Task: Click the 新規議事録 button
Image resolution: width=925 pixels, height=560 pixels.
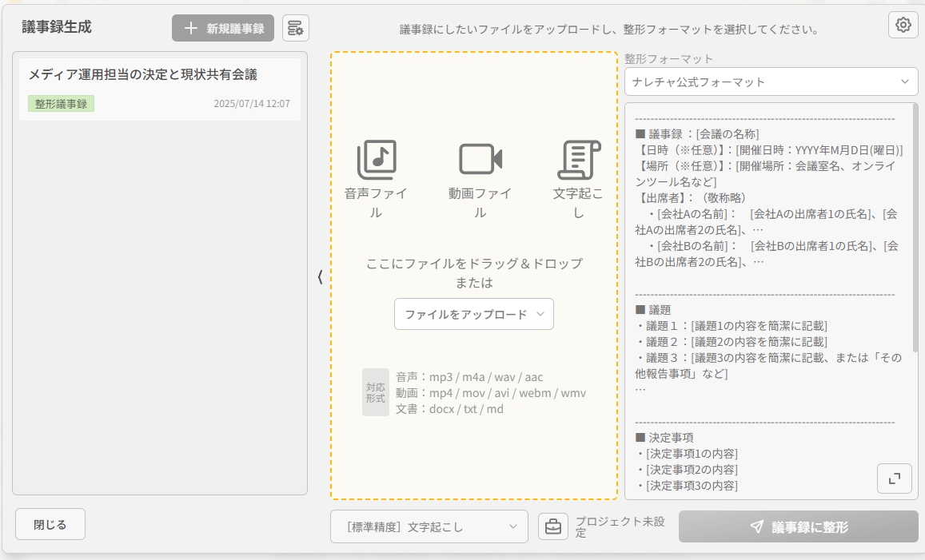Action: click(223, 28)
